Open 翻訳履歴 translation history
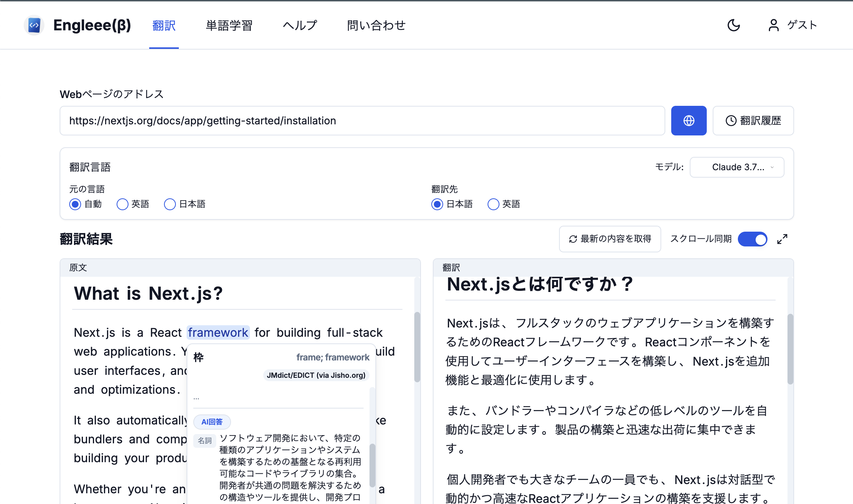Image resolution: width=853 pixels, height=504 pixels. [753, 121]
